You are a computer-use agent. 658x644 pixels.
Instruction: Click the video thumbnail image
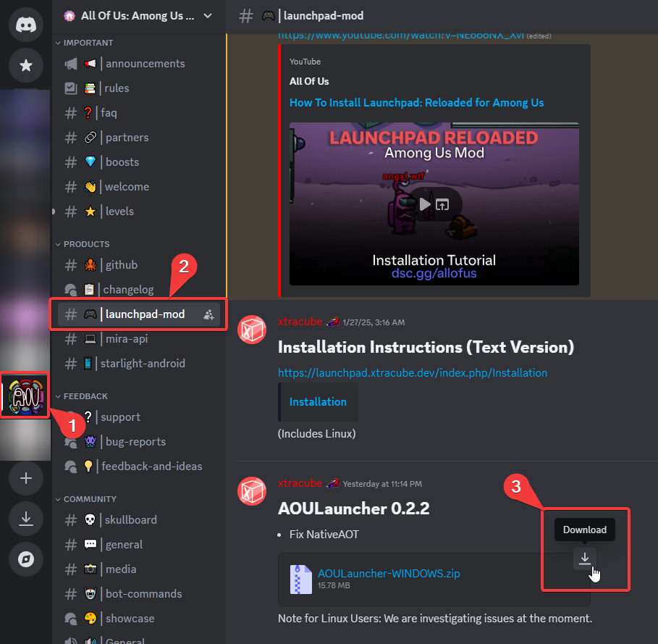click(x=434, y=204)
